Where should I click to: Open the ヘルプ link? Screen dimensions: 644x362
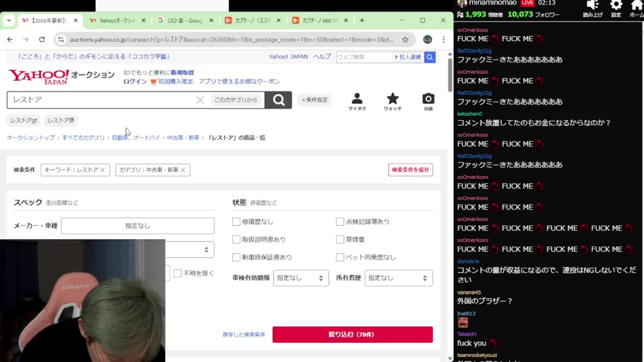(x=322, y=57)
